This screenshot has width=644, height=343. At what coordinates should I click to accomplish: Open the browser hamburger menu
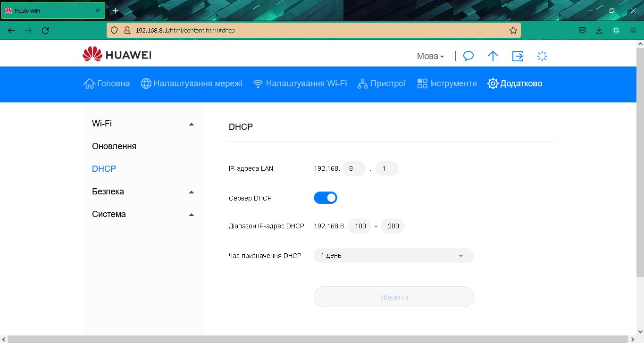click(x=633, y=30)
